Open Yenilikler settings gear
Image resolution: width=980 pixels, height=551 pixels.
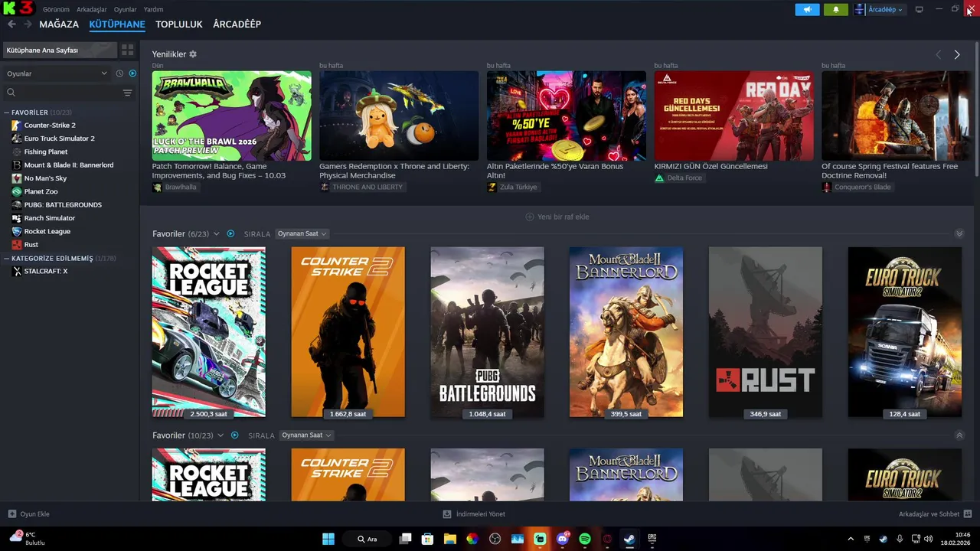(x=193, y=54)
